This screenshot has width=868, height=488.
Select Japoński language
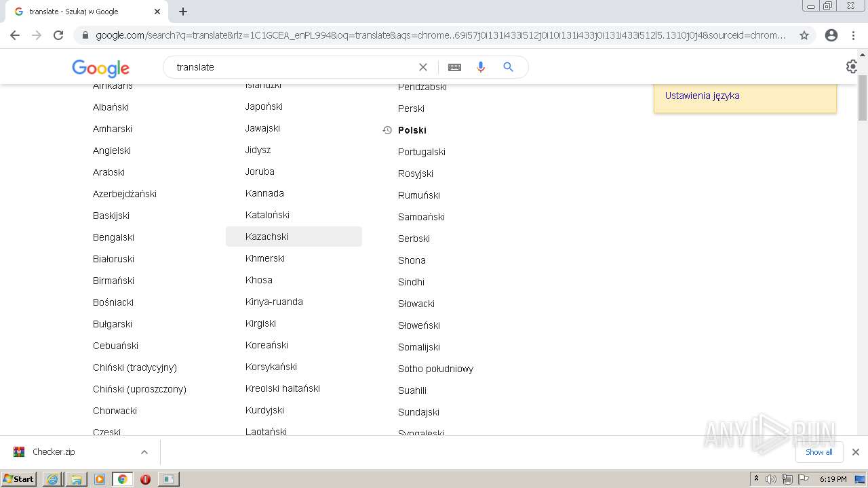click(264, 106)
